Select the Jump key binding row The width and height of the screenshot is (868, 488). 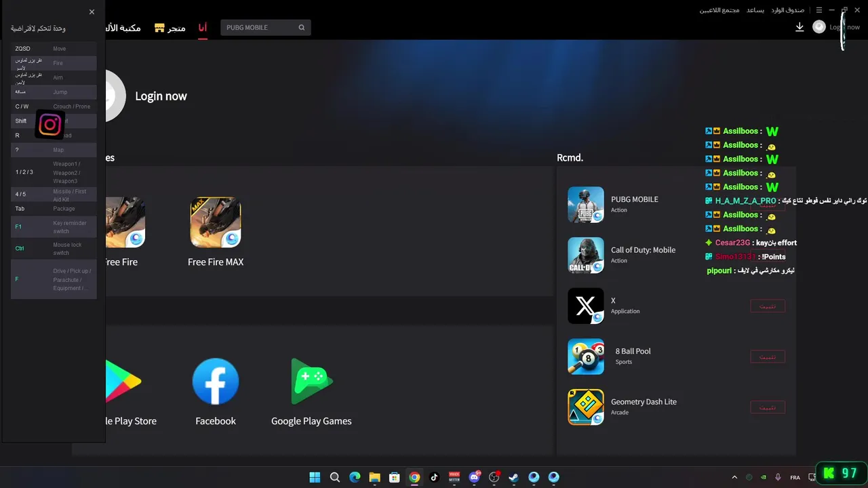pos(54,92)
